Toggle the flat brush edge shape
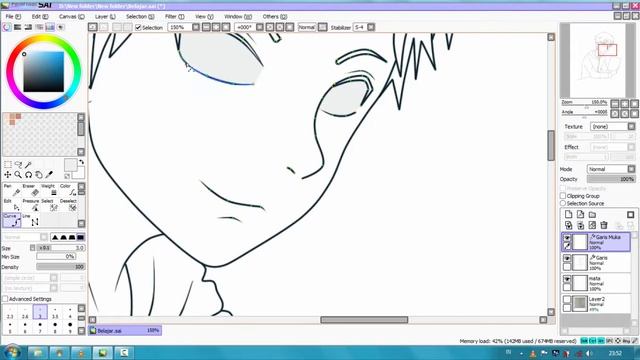The image size is (640, 360). 80,237
